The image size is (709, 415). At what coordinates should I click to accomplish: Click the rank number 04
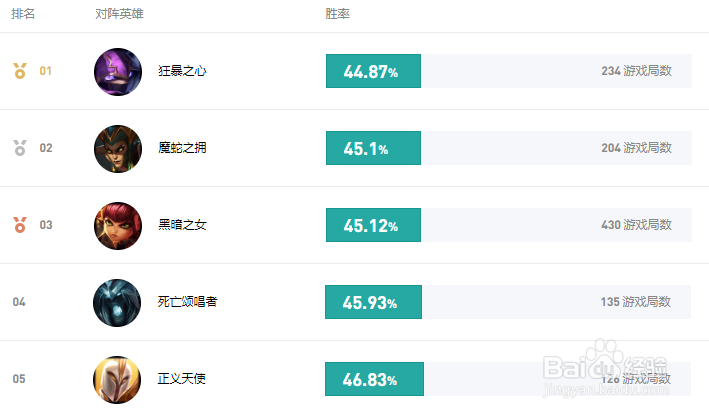(19, 302)
